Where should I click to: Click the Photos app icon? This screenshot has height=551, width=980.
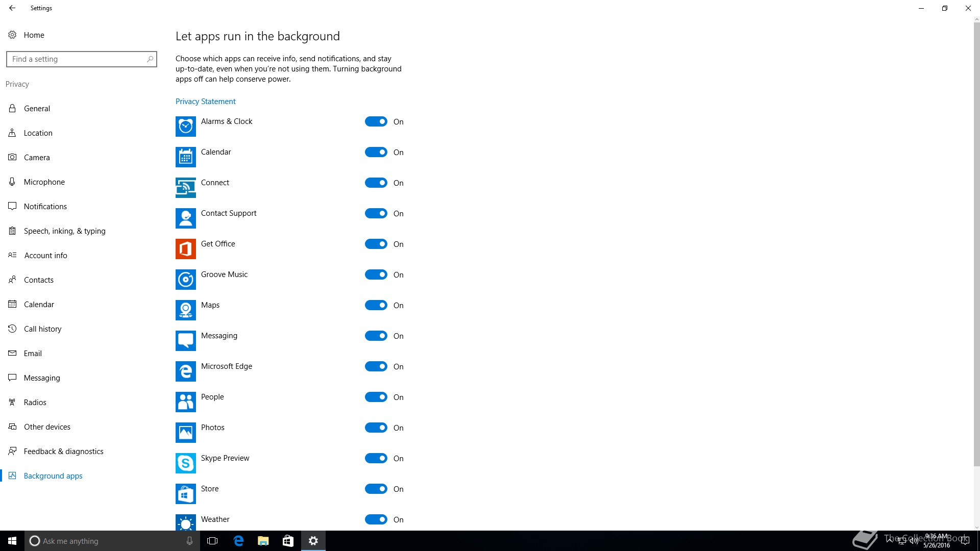pos(185,433)
